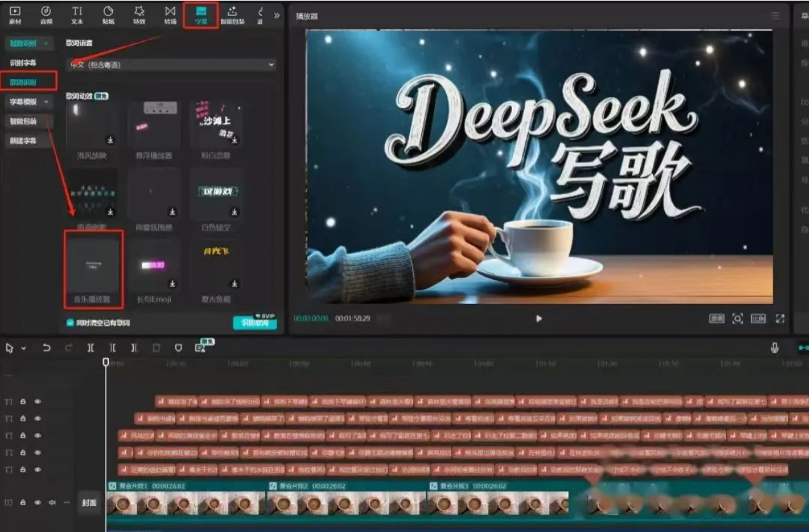This screenshot has height=532, width=809.
Task: Download the 沙滩上 effect
Action: pyautogui.click(x=235, y=140)
